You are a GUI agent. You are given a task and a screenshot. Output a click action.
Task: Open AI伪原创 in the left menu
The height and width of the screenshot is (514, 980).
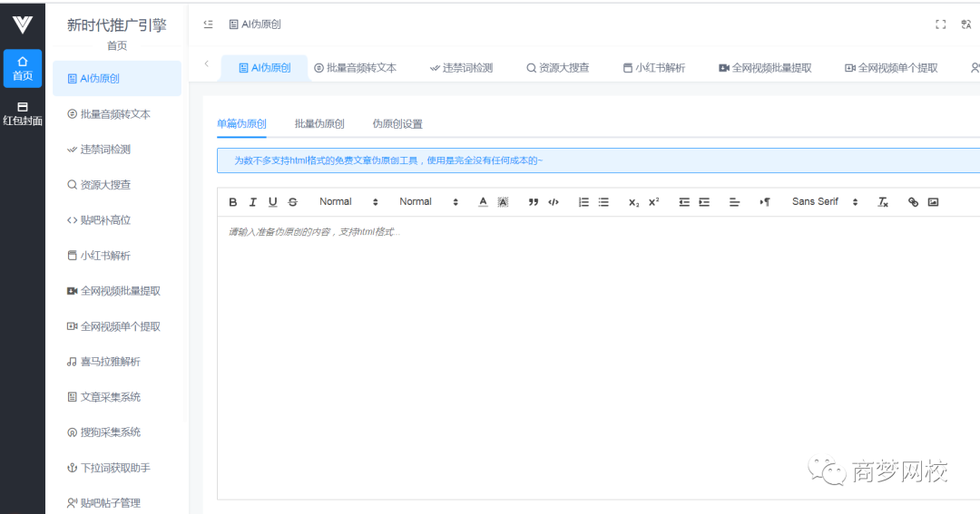point(117,79)
